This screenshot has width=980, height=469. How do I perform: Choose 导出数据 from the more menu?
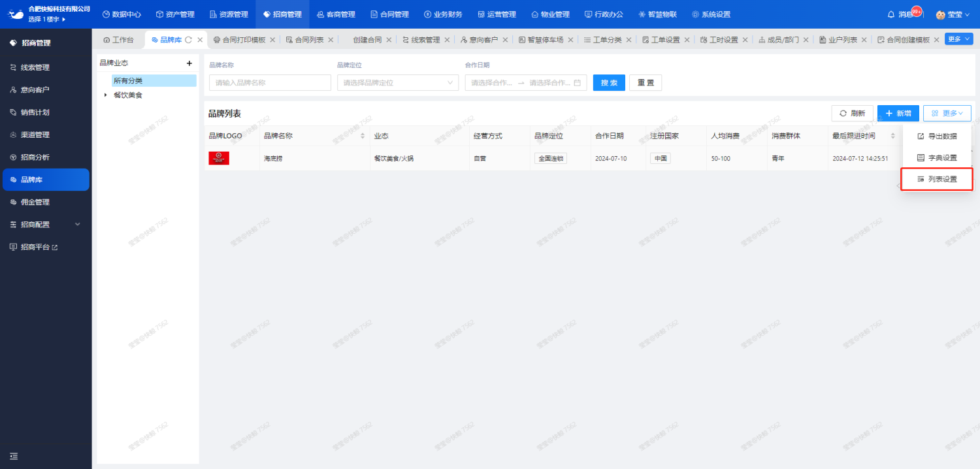(937, 137)
